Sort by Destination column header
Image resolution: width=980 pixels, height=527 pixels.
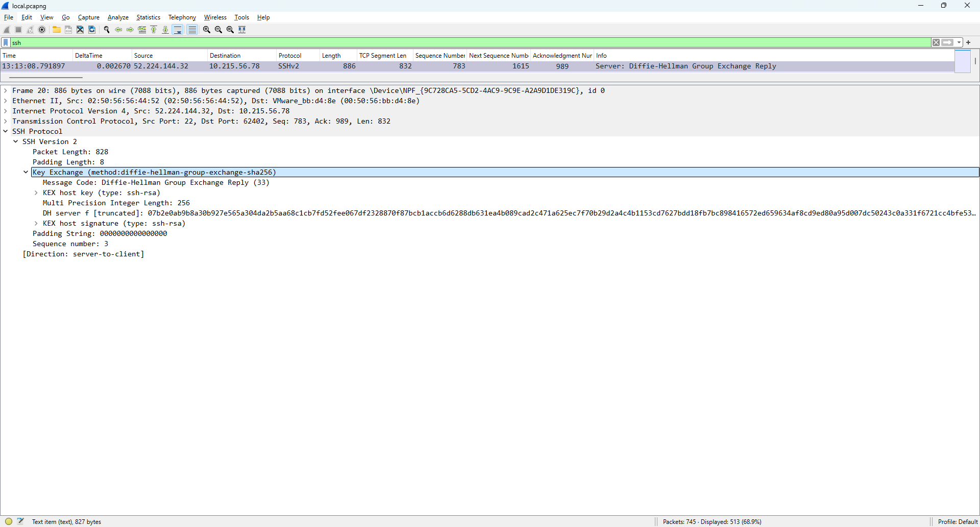coord(242,56)
